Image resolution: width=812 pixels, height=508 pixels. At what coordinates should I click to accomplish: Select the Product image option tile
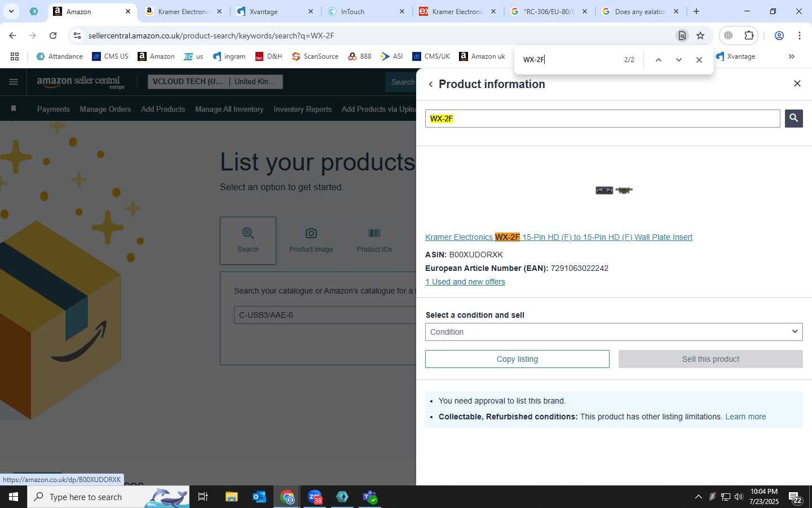pos(311,240)
